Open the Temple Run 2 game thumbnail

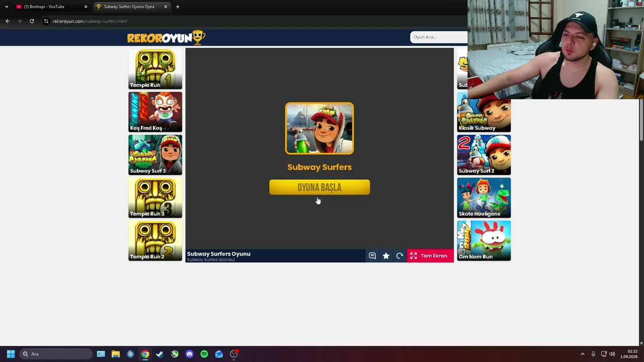click(155, 241)
